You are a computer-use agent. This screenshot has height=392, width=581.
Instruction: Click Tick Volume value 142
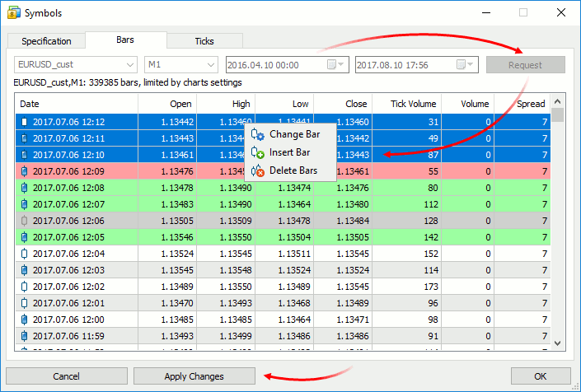430,237
